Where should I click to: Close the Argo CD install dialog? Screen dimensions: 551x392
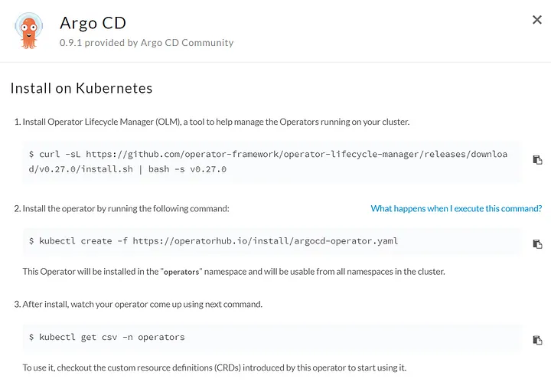point(537,20)
